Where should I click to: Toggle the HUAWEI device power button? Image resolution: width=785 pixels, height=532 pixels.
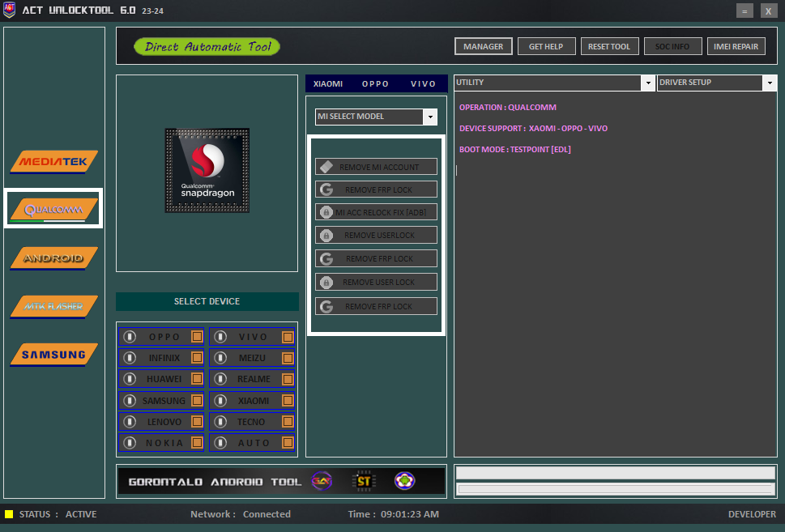pos(130,379)
